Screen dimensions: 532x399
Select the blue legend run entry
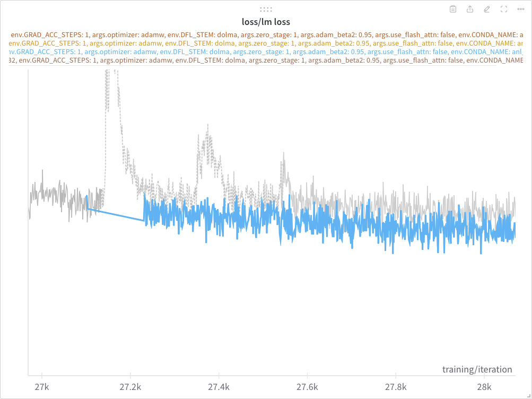pos(266,52)
